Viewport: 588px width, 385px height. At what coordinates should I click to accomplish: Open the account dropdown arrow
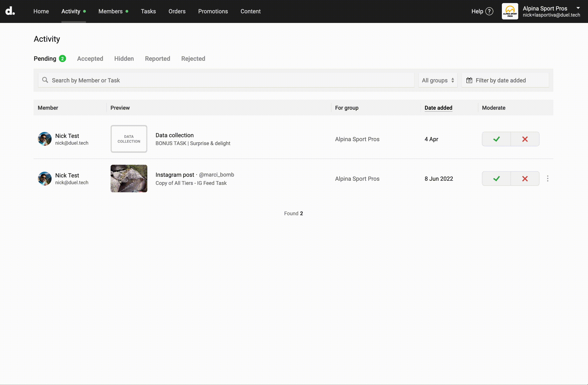point(578,8)
